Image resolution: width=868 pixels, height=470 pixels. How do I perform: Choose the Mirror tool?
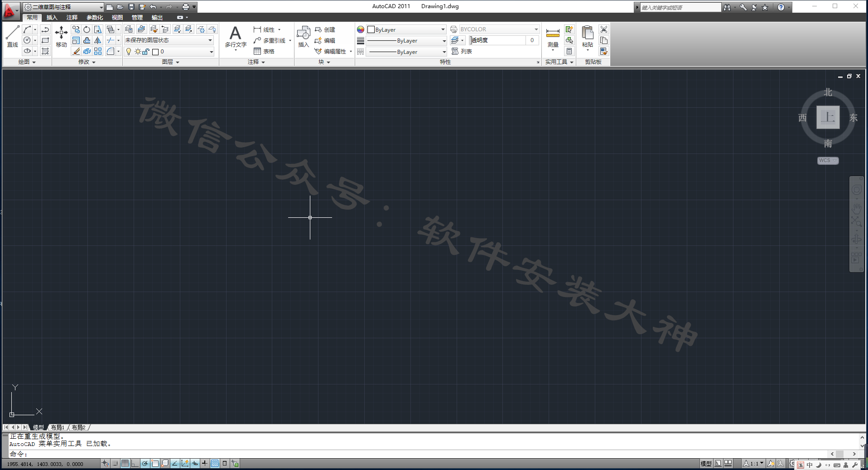click(98, 40)
